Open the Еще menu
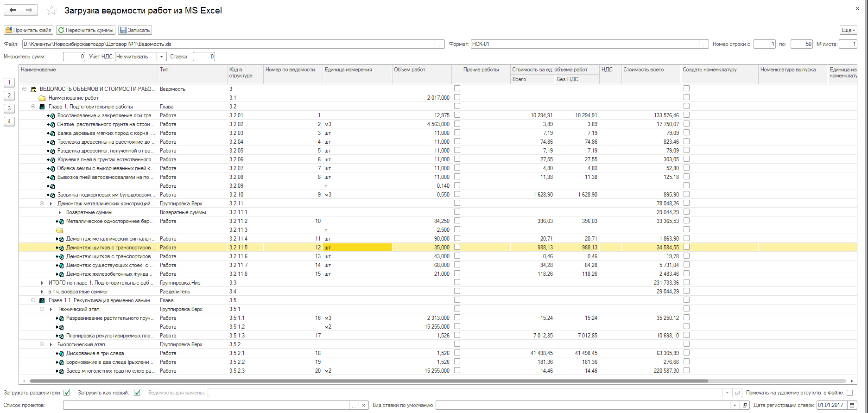The image size is (868, 413). (848, 30)
